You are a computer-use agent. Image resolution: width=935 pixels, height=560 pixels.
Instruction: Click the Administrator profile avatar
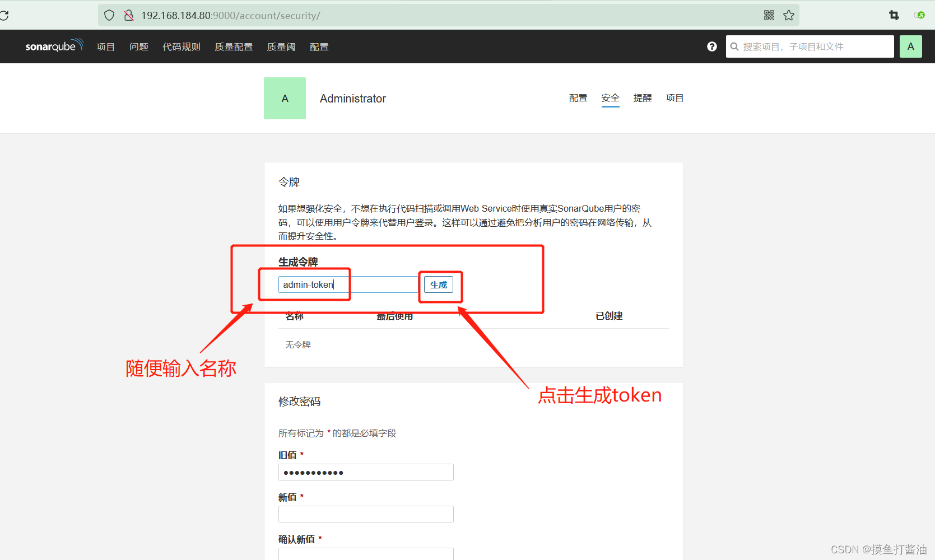click(285, 98)
